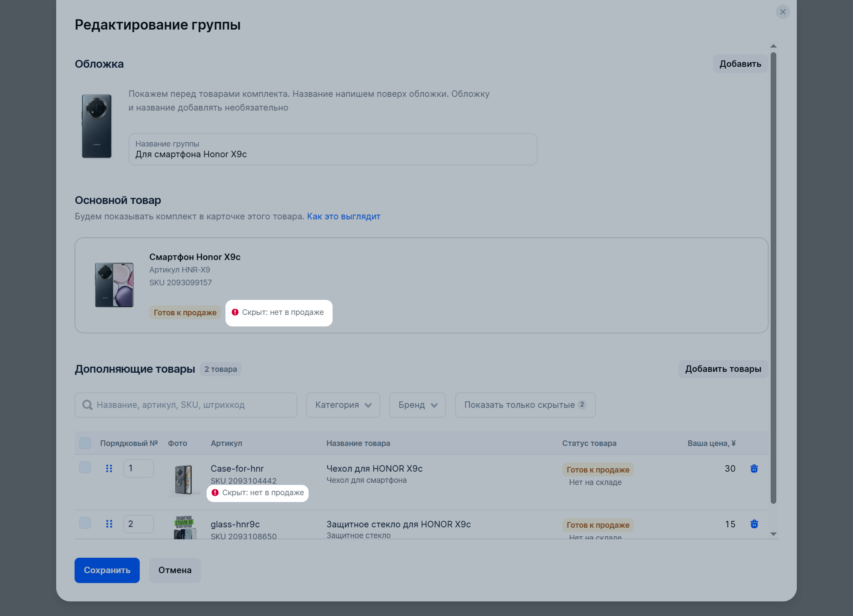
Task: Edit order number field with value 2
Action: [138, 524]
